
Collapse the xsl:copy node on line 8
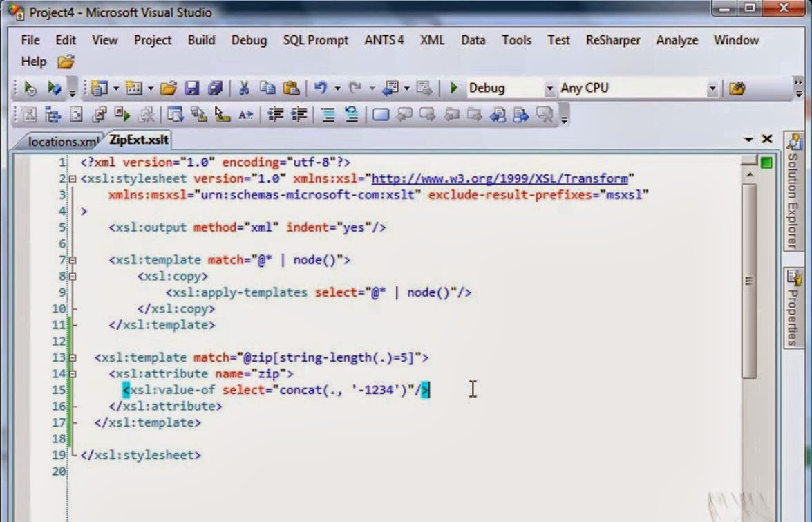point(73,277)
